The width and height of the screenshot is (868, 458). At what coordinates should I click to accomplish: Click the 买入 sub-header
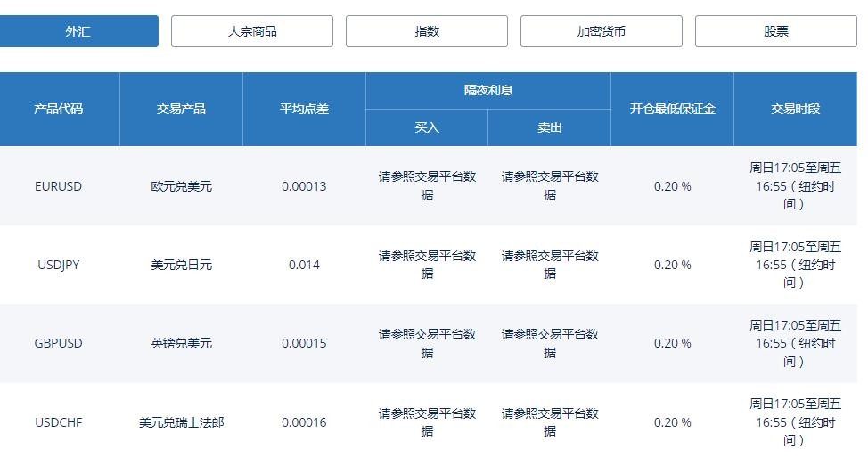tap(427, 127)
